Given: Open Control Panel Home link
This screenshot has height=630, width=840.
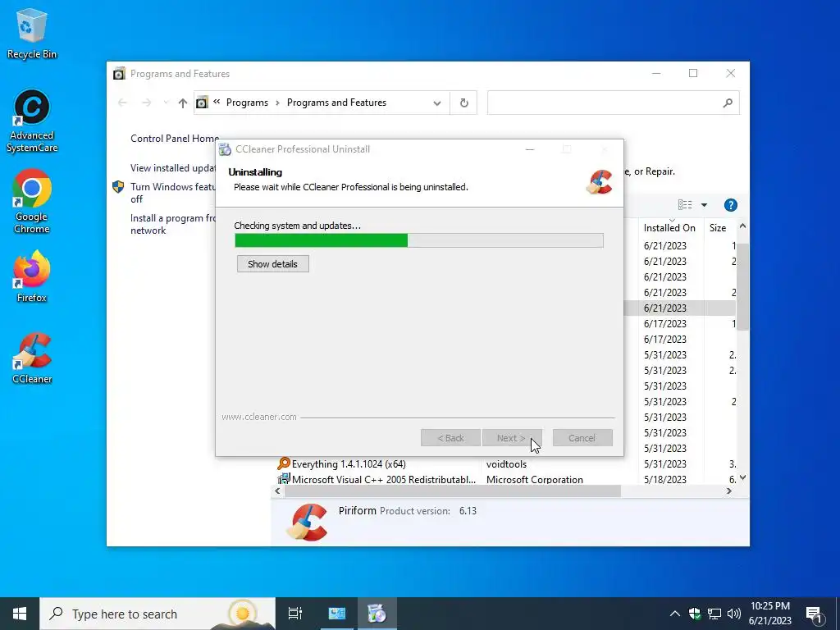Looking at the screenshot, I should [x=174, y=138].
